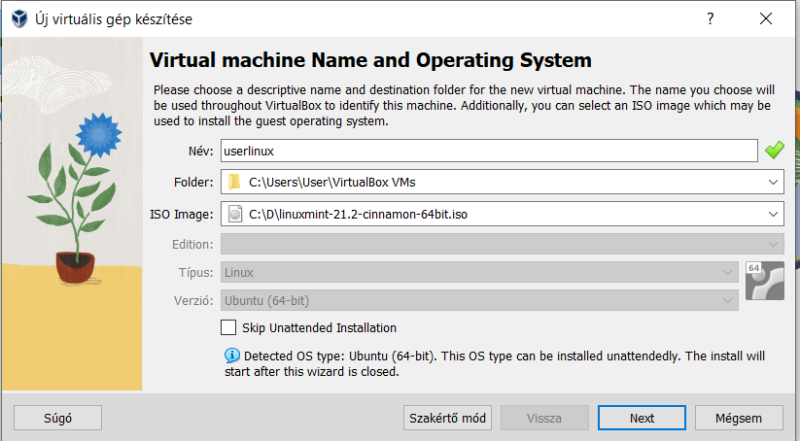Click the Virtual machine Name and Operating System heading

(x=370, y=60)
